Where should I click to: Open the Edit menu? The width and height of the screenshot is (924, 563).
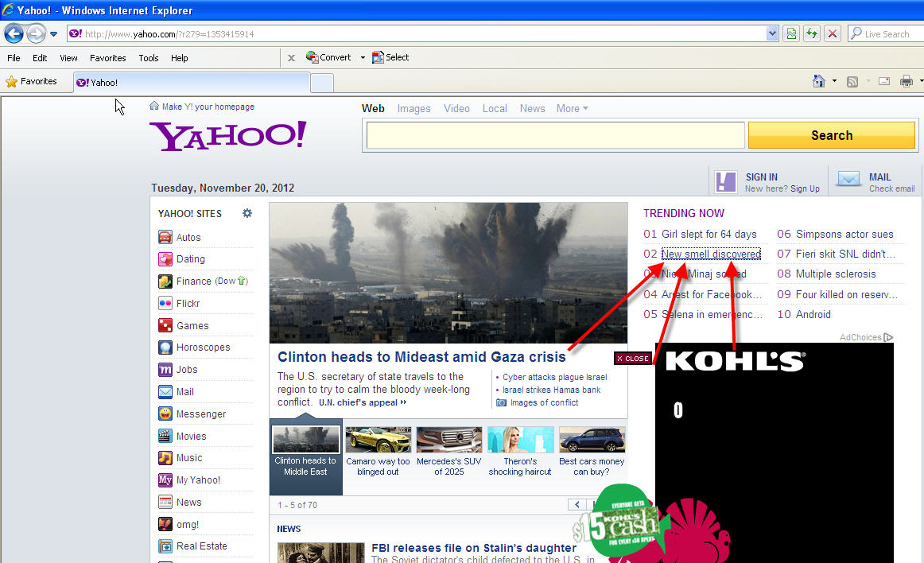pos(40,58)
